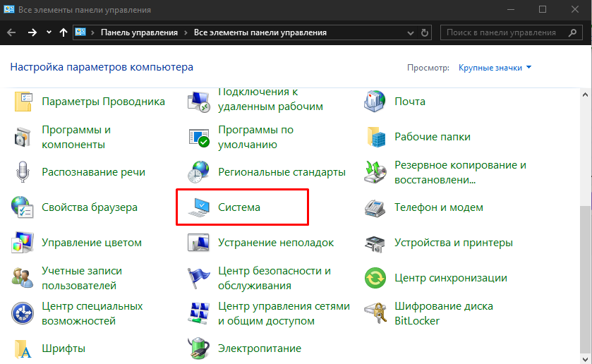Open the Центр синхронизации icon
Viewport: 592px width, 364px height.
pyautogui.click(x=375, y=278)
